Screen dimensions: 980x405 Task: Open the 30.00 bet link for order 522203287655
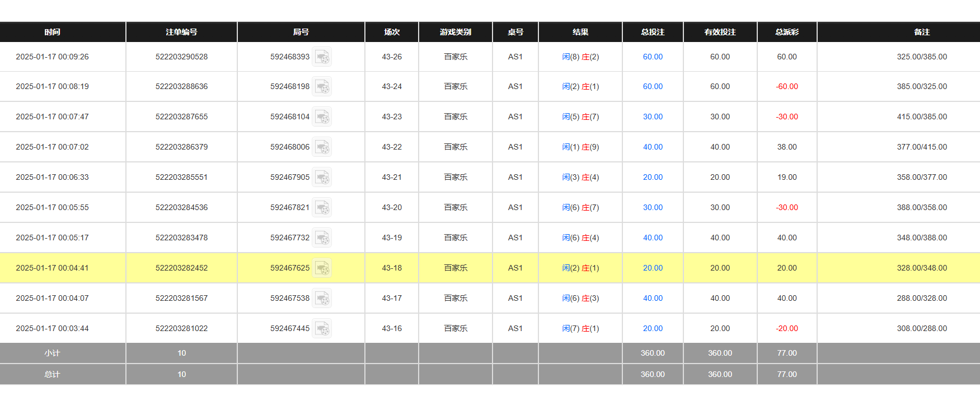point(653,117)
